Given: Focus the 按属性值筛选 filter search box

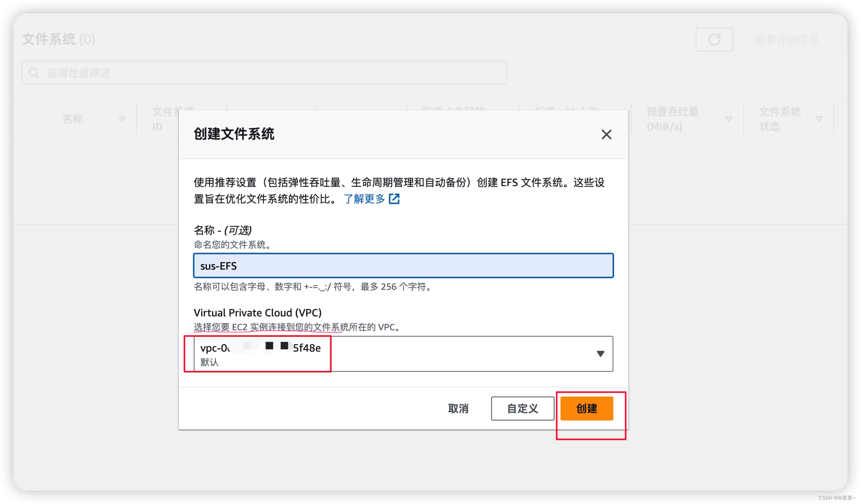Looking at the screenshot, I should [265, 73].
